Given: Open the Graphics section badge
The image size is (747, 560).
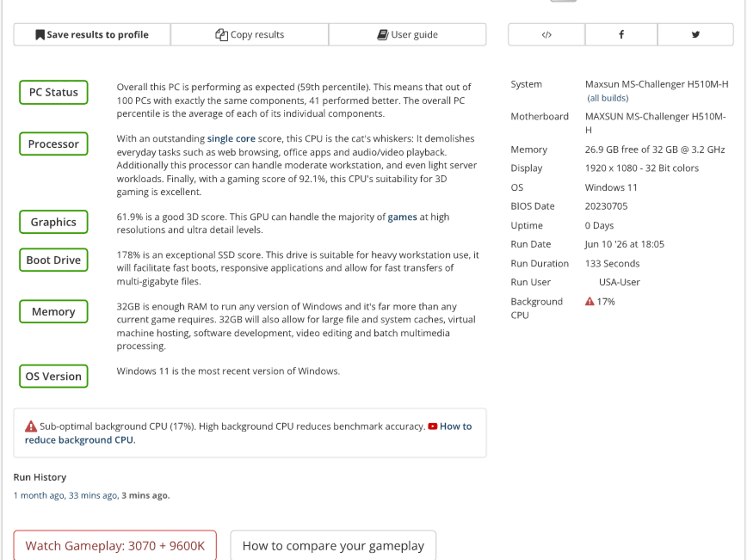Looking at the screenshot, I should (x=54, y=222).
